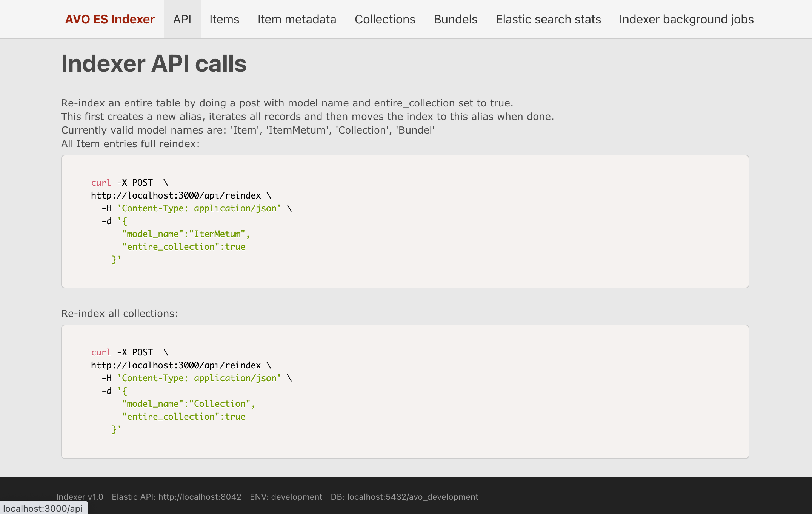Click the "model_name":"ItemMetum" code line
This screenshot has height=514, width=812.
pos(186,234)
